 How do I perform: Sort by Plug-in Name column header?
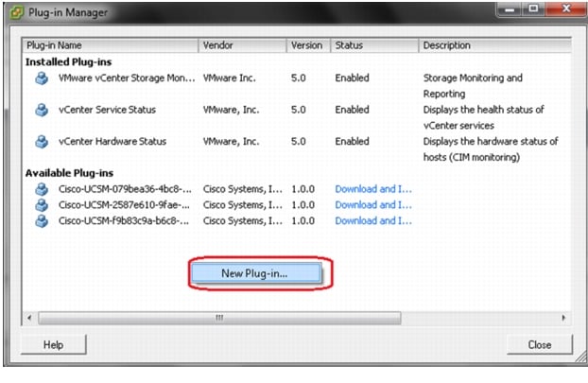111,45
